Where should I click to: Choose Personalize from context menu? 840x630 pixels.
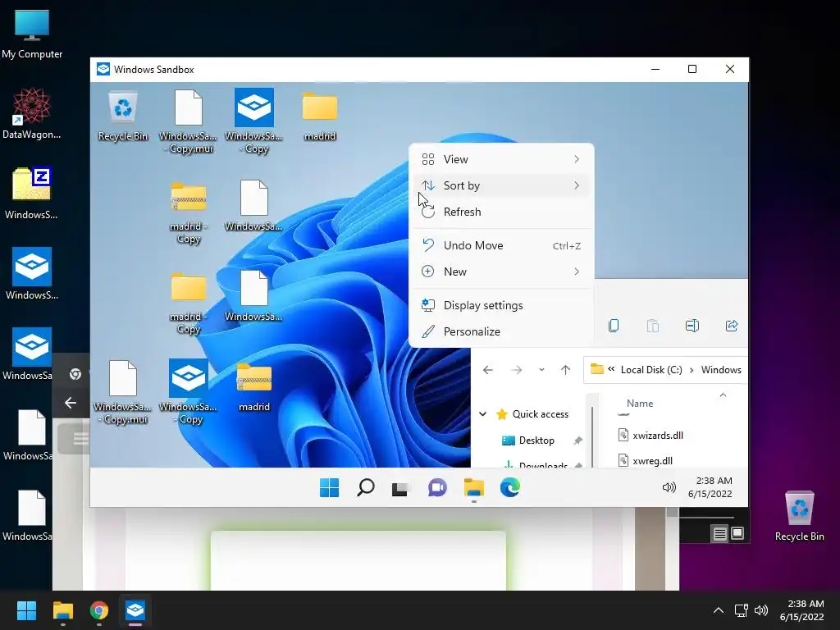501,331
